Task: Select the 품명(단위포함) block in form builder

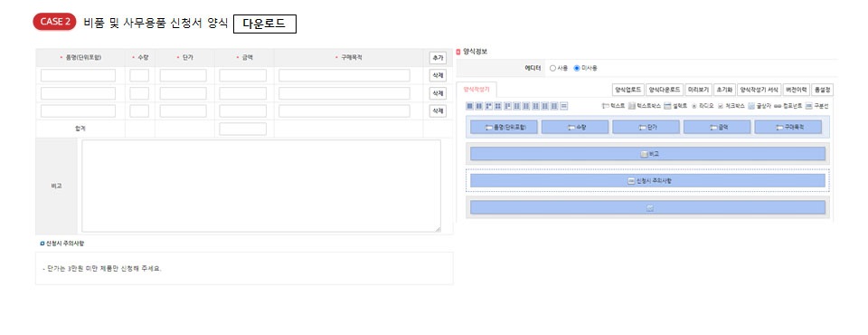Action: point(505,127)
